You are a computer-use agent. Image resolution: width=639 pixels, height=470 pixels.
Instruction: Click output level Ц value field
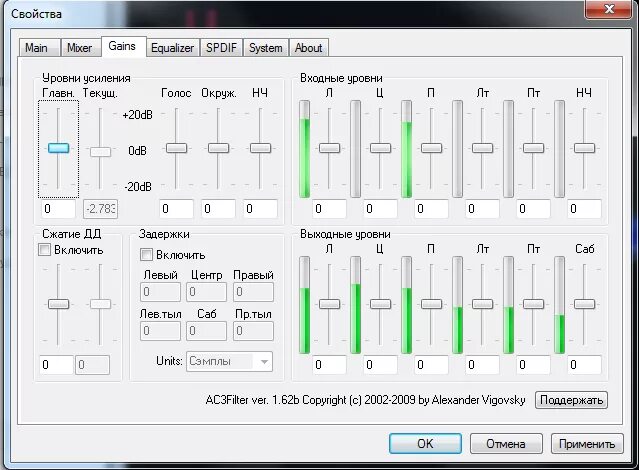(x=380, y=365)
